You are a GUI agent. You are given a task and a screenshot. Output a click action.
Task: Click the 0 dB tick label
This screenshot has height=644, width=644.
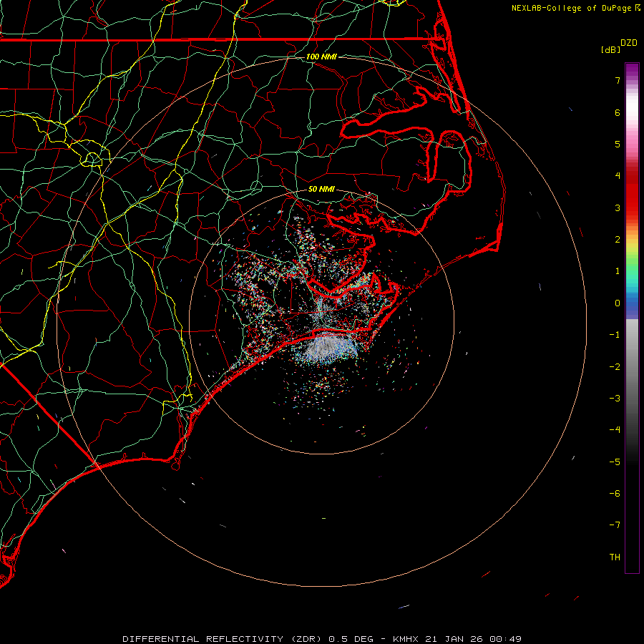pos(616,303)
